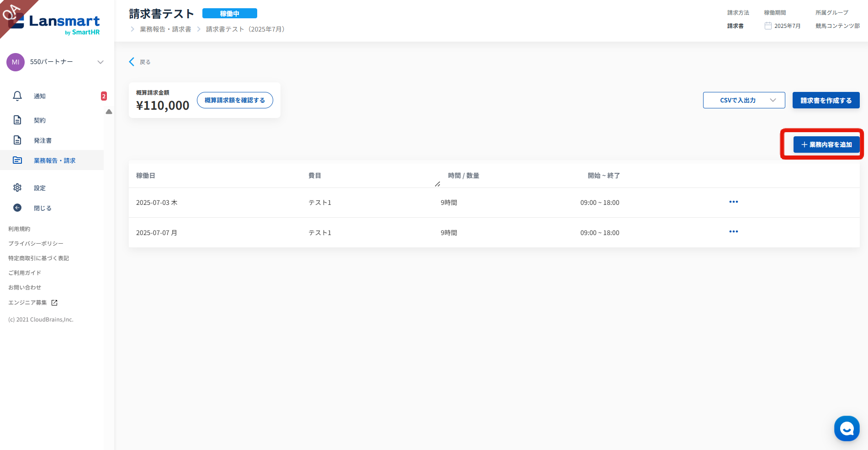Open the プライバシーポリシー link
The width and height of the screenshot is (868, 450).
(x=36, y=244)
